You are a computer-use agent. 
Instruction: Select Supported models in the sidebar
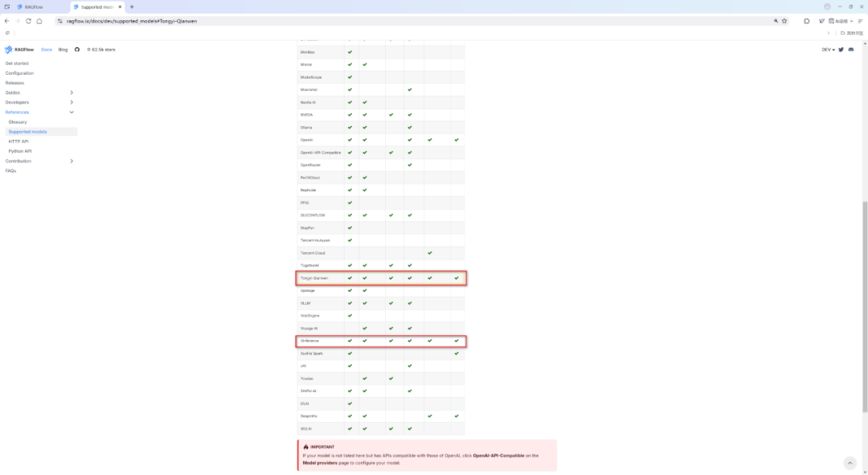click(x=41, y=132)
